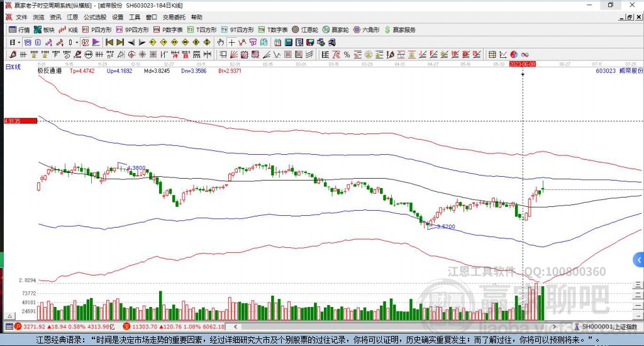Image resolution: width=644 pixels, height=346 pixels.
Task: Select the red pencil drawing tool
Action: tap(13, 54)
